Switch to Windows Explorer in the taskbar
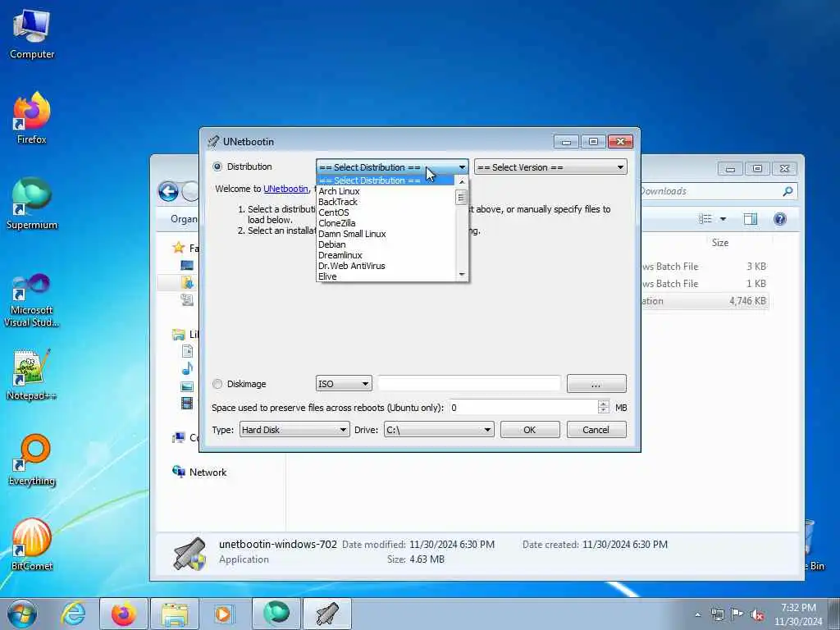The image size is (840, 630). tap(175, 614)
